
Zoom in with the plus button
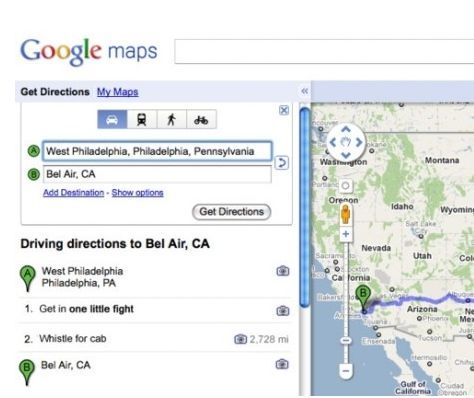click(x=346, y=234)
